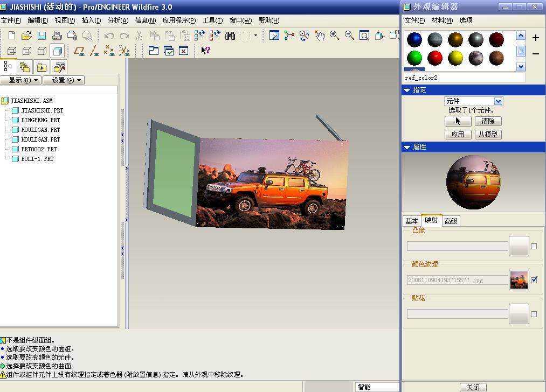Click the Redo arrow icon
Image resolution: width=546 pixels, height=392 pixels.
[125, 36]
